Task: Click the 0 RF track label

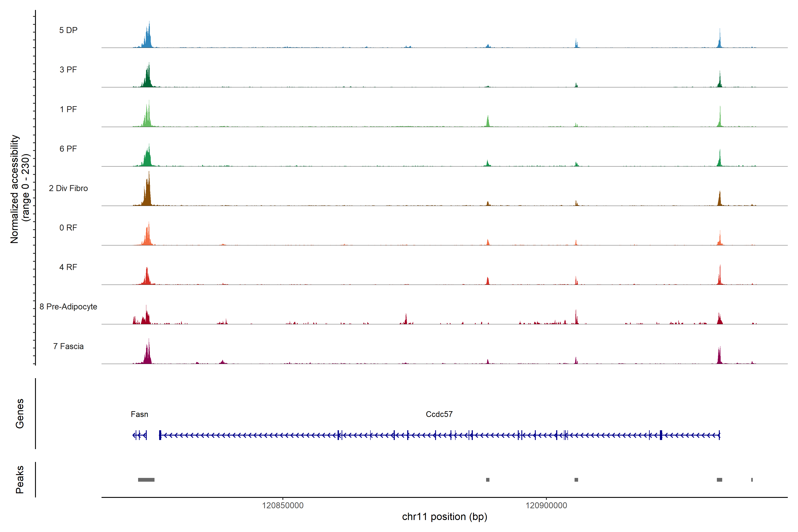Action: [x=68, y=228]
